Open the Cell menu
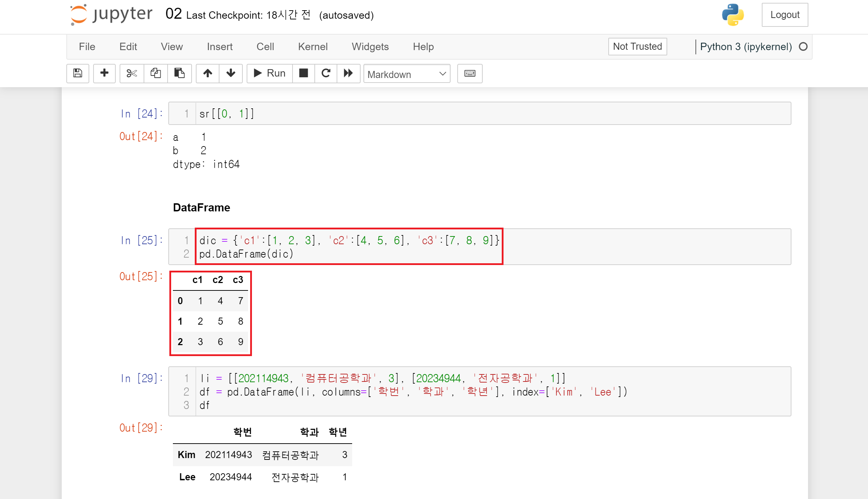868x499 pixels. (265, 47)
